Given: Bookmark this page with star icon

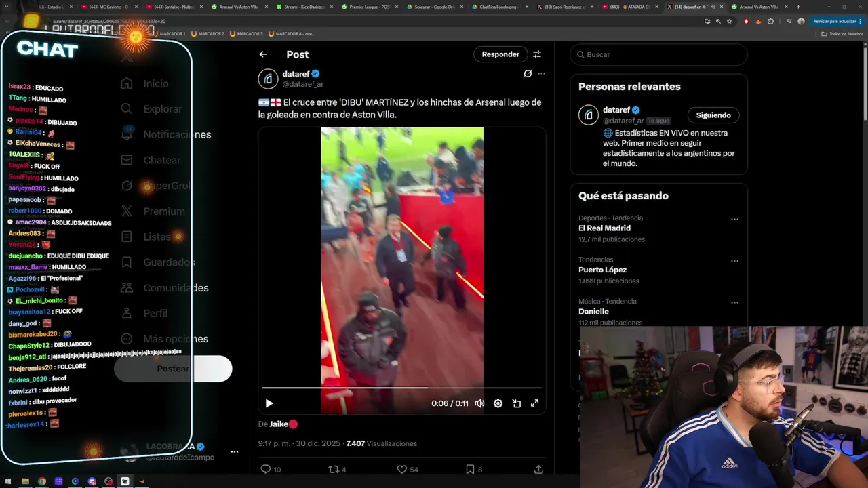Looking at the screenshot, I should coord(729,21).
